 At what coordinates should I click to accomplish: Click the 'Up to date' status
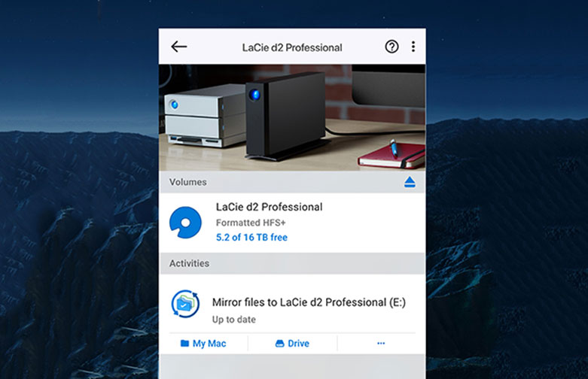click(234, 320)
